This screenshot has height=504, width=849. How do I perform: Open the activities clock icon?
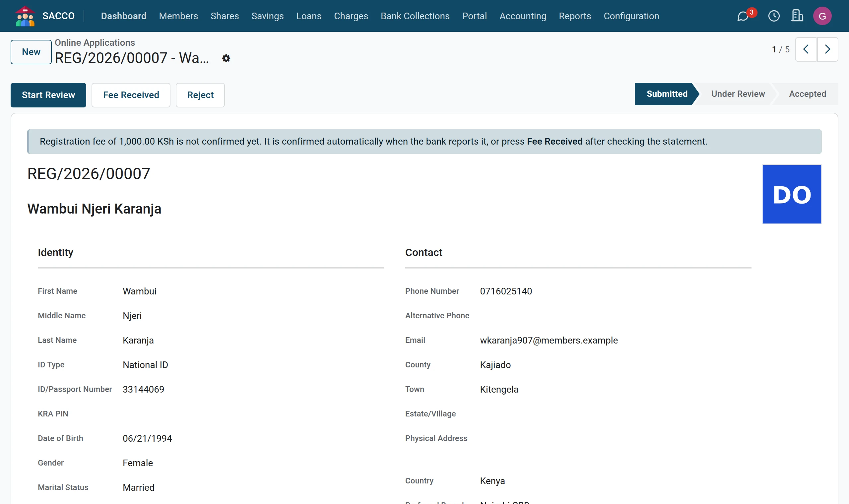pos(774,16)
